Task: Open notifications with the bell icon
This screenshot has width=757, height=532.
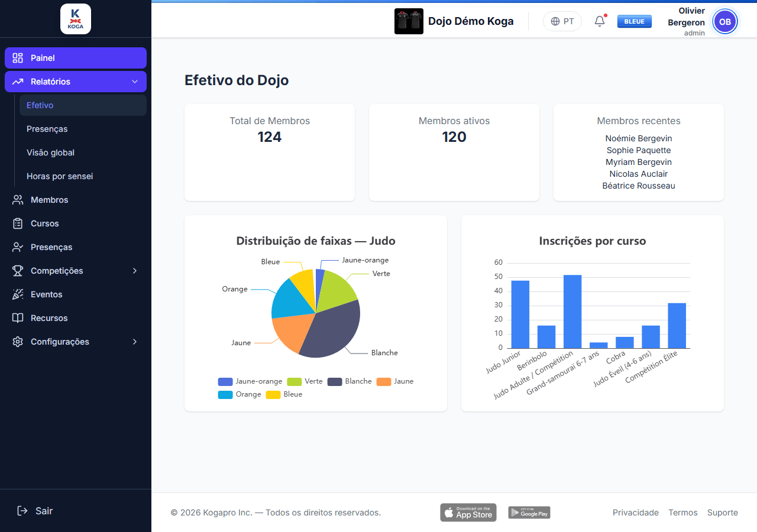Action: [600, 21]
